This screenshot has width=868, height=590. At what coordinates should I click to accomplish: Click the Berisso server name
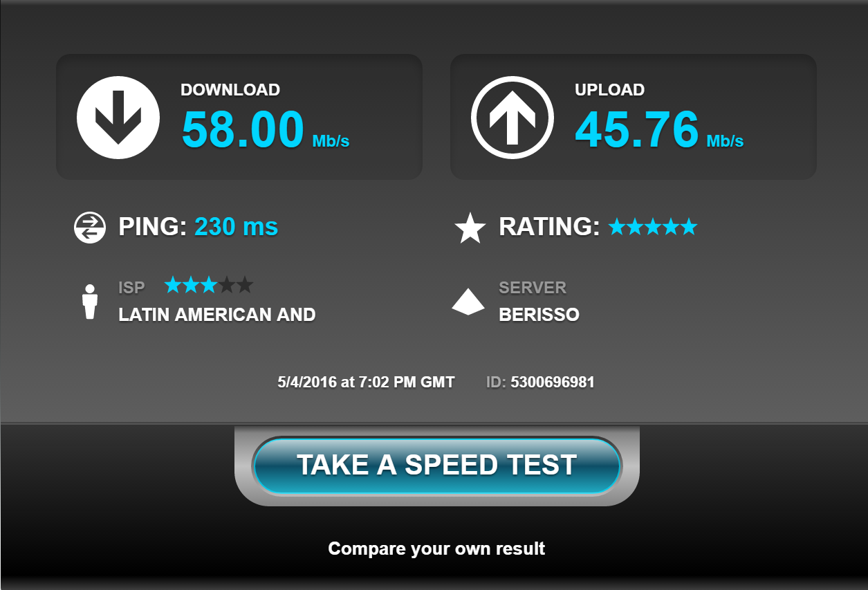539,315
